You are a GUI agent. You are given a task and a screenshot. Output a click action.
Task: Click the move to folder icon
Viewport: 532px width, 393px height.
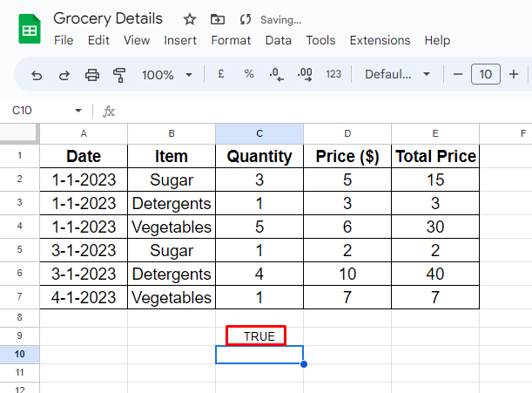pyautogui.click(x=218, y=19)
